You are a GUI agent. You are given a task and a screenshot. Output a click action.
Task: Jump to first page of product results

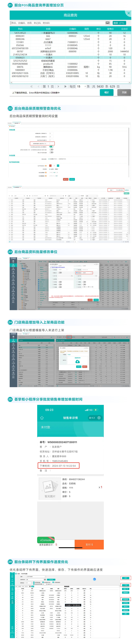pos(31,86)
